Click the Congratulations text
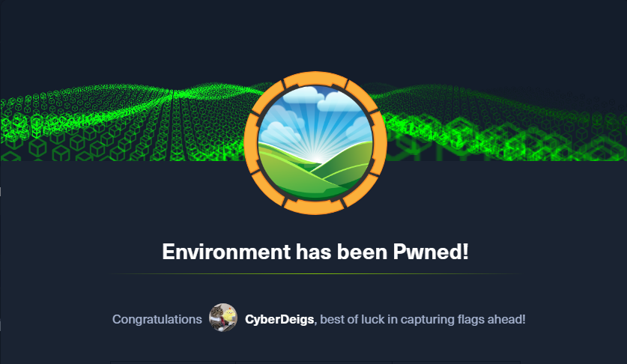This screenshot has width=627, height=364. pyautogui.click(x=157, y=320)
